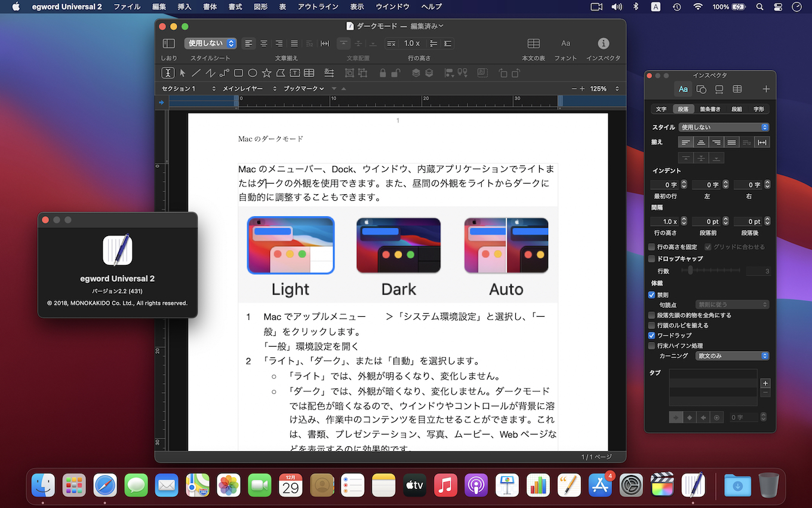Open the ブックマーク dropdown

click(x=304, y=88)
